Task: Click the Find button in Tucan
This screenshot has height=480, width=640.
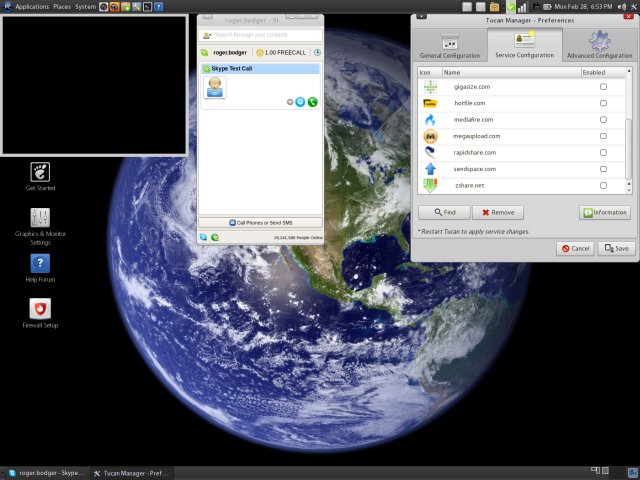Action: [x=444, y=212]
